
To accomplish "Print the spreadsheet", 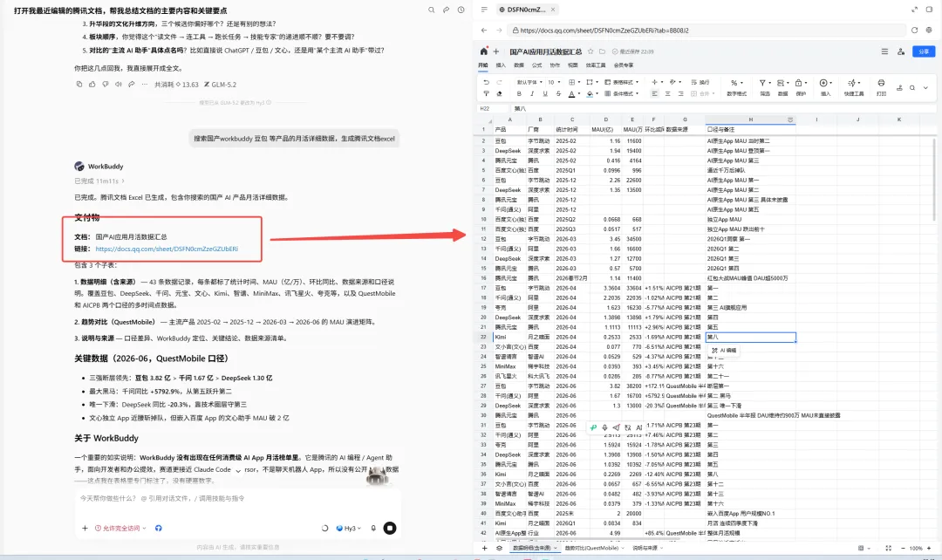I will (881, 86).
